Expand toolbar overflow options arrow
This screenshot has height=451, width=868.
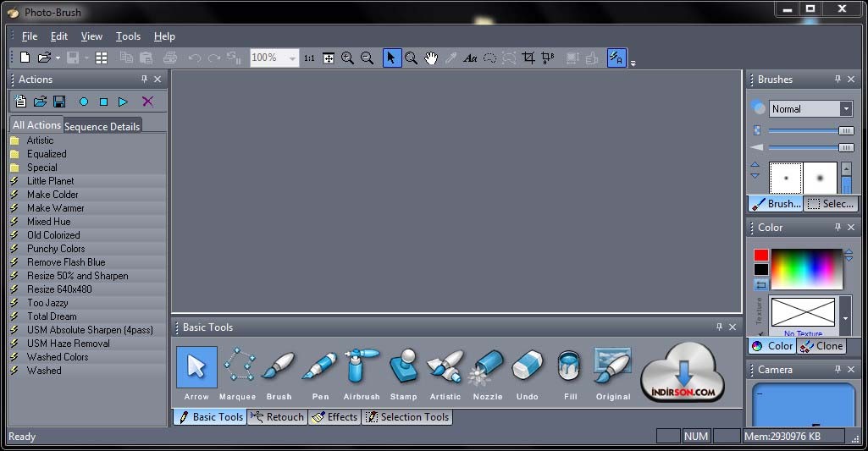tap(633, 63)
